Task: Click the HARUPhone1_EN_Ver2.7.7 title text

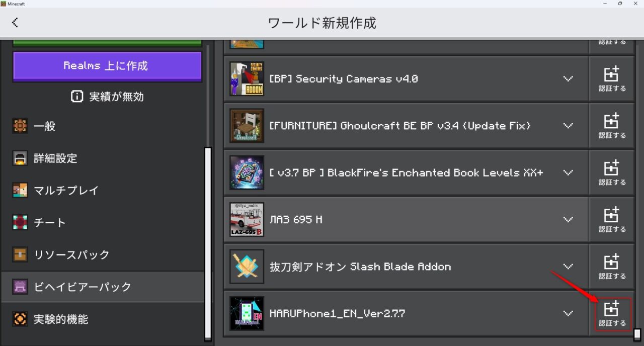Action: [x=337, y=313]
